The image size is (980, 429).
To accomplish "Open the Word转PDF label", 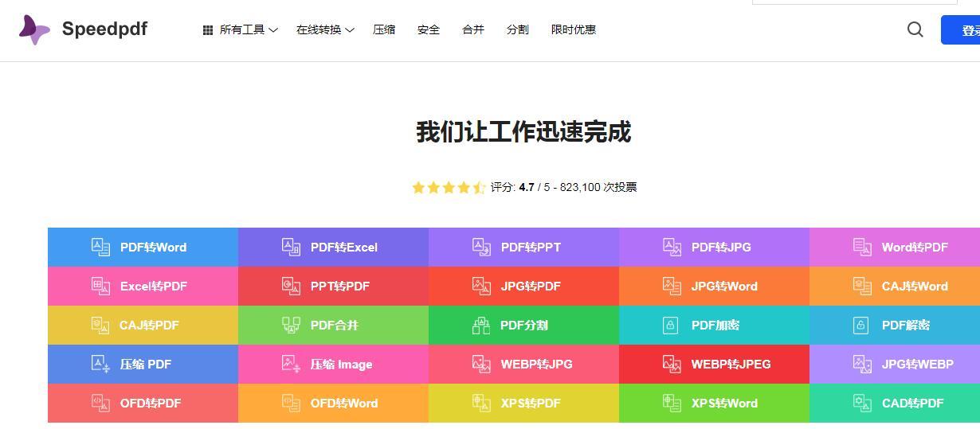I will click(x=915, y=248).
